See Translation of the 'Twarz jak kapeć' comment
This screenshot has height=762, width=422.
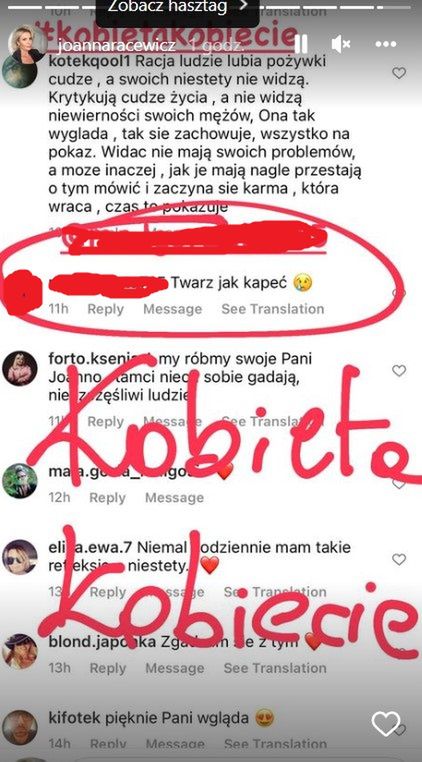(x=273, y=309)
